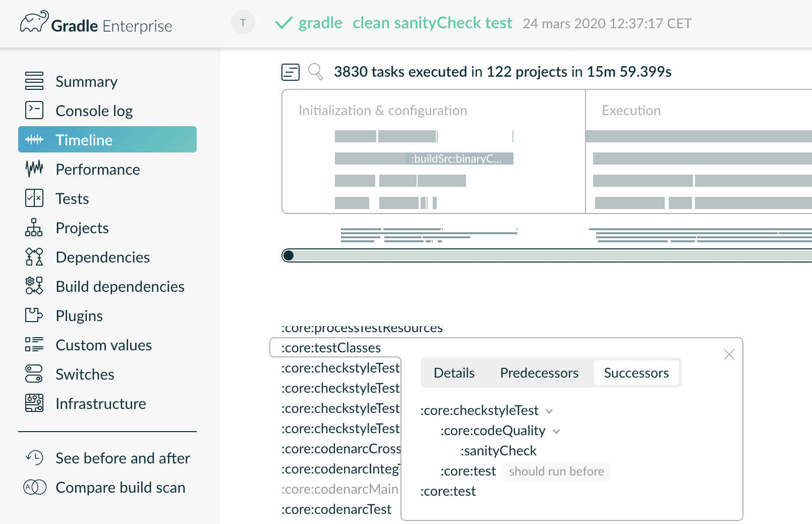This screenshot has height=524, width=812.
Task: Click :sanityCheck in successors tree
Action: click(498, 451)
